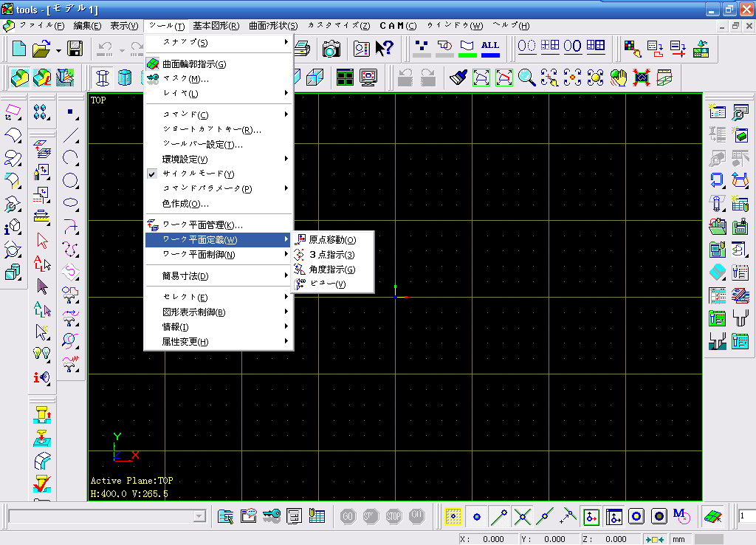Switch to the four-viewport layout icon
Viewport: 756px width, 545px height.
click(x=345, y=77)
